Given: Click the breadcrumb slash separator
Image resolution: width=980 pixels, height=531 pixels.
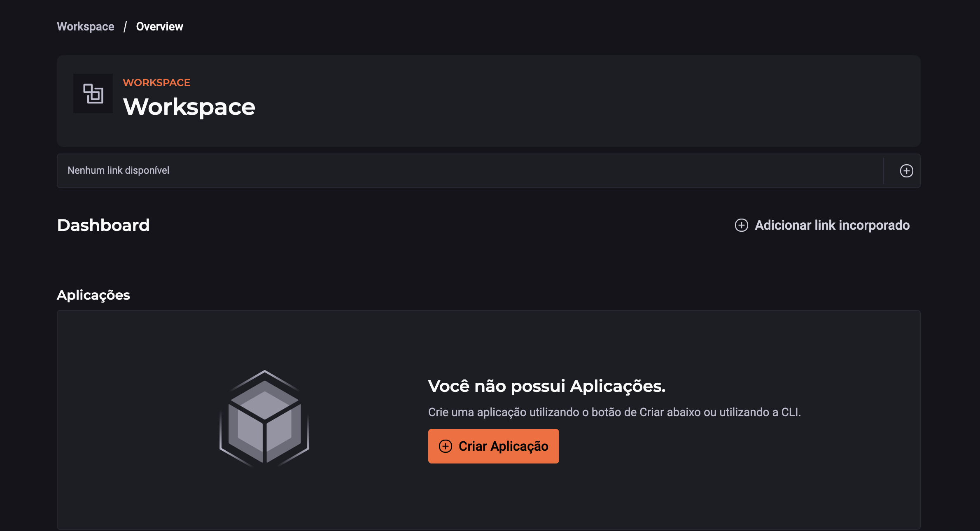Looking at the screenshot, I should [x=125, y=27].
